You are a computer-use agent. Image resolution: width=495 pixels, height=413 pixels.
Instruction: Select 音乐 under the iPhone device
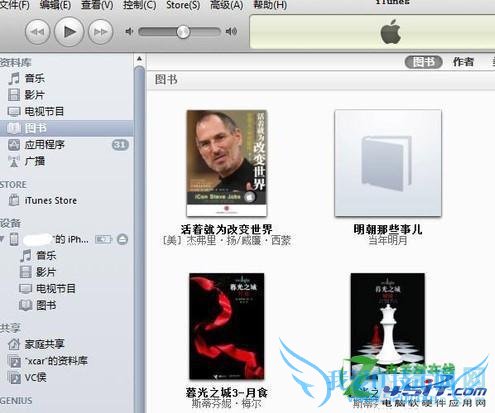(x=67, y=256)
